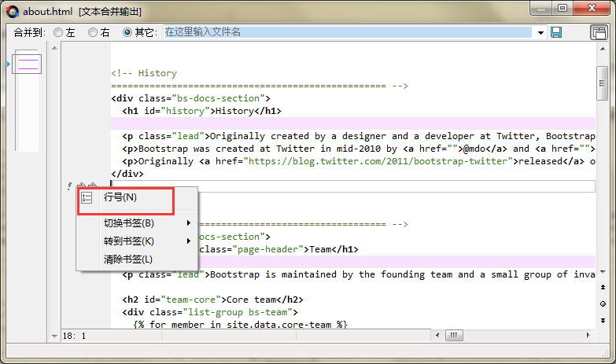Click the Beyond Compare app icon in the title bar

coord(13,12)
